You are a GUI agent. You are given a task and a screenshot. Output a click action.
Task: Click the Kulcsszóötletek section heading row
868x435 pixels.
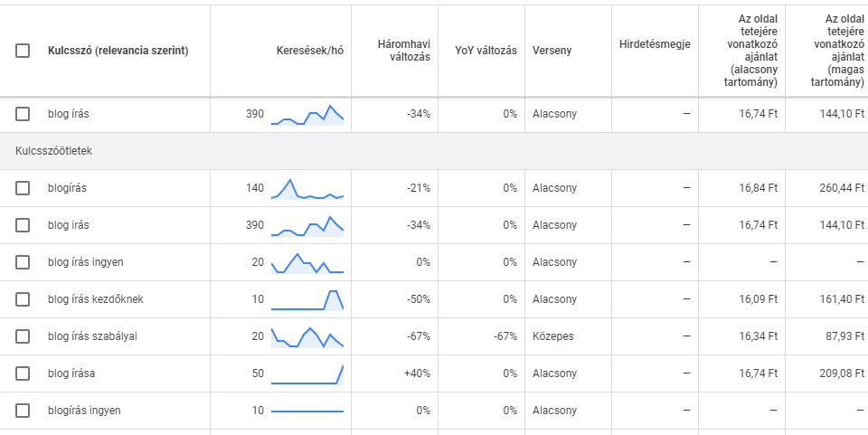[x=54, y=151]
